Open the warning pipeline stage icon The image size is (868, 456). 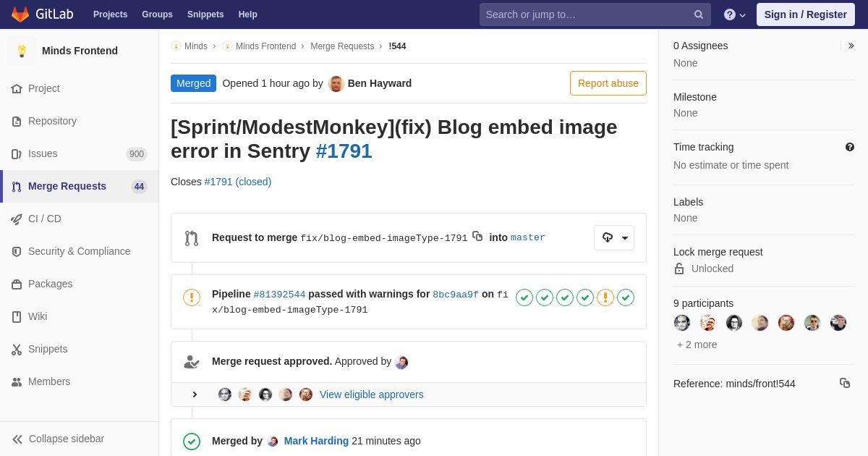[605, 297]
